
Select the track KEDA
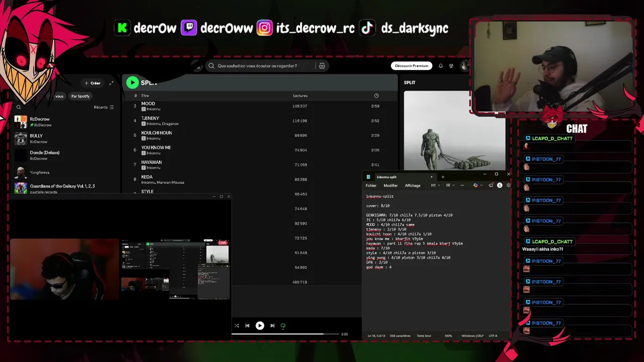coord(147,176)
